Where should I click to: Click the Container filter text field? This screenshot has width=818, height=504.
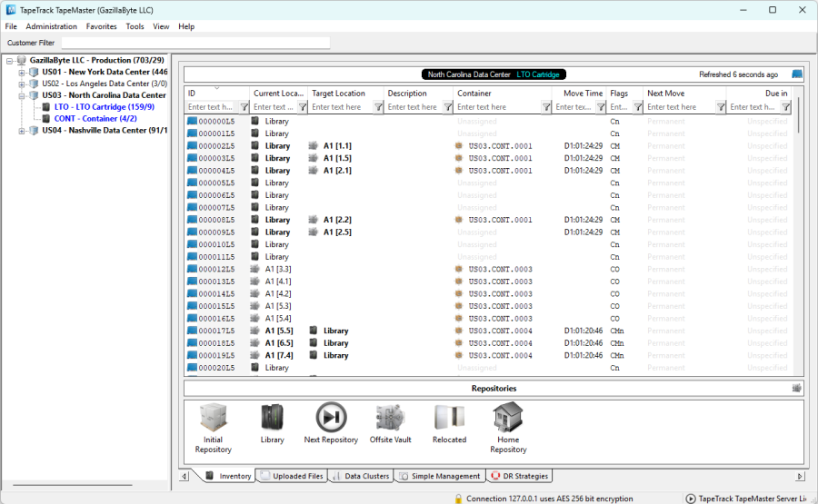pyautogui.click(x=497, y=107)
